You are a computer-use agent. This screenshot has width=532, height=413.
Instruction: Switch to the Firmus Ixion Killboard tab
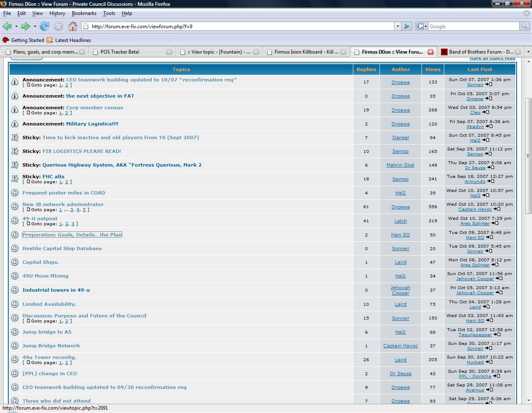[306, 52]
